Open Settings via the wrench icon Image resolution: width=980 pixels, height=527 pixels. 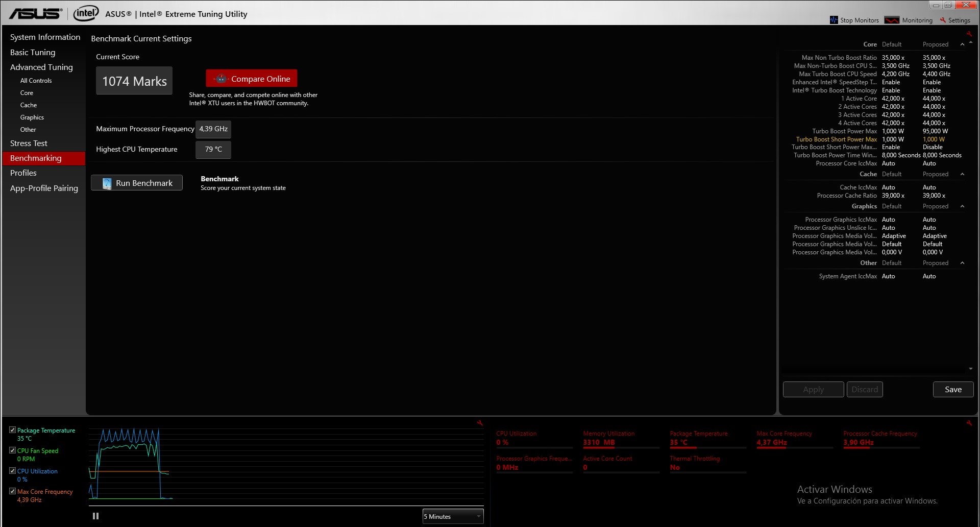click(943, 20)
